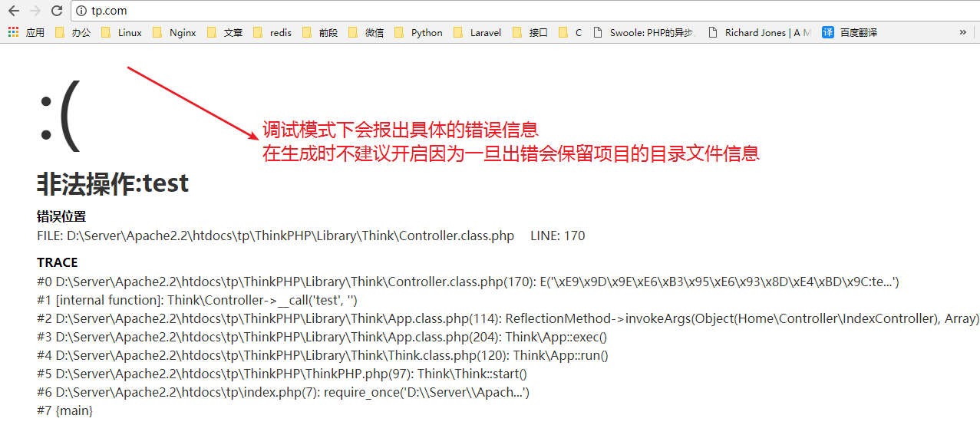Click the tp.com address bar
Image resolution: width=980 pixels, height=435 pixels.
click(460, 11)
